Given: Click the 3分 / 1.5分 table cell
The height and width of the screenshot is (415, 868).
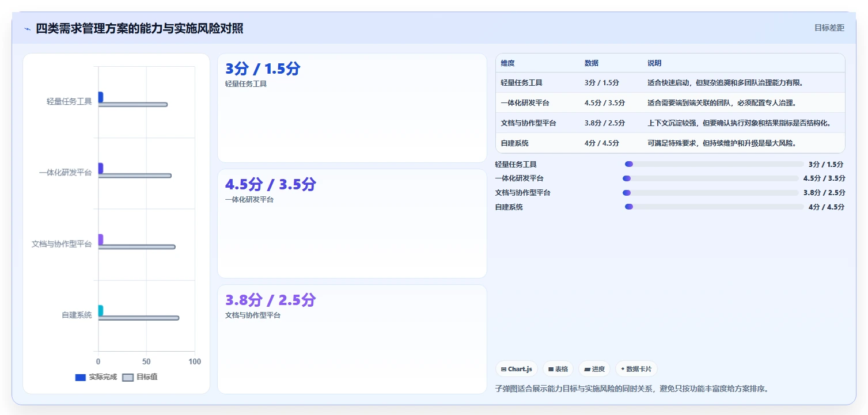Looking at the screenshot, I should pos(602,83).
